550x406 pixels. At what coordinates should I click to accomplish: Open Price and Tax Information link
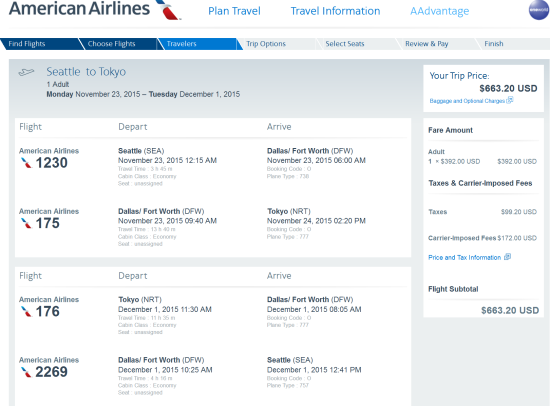click(x=464, y=258)
